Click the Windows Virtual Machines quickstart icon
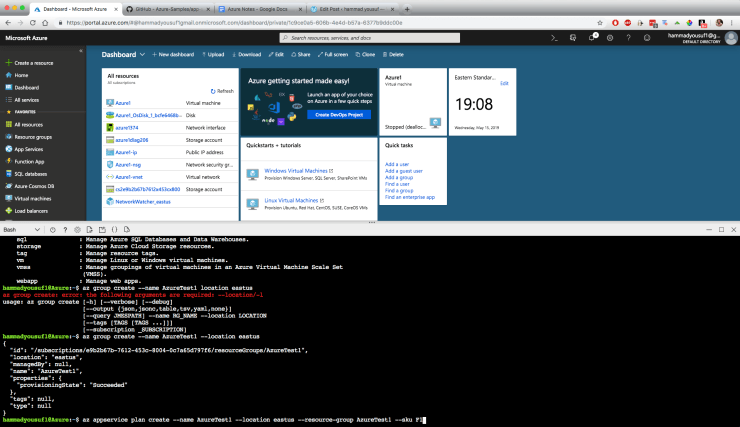This screenshot has height=427, width=740. (x=252, y=174)
